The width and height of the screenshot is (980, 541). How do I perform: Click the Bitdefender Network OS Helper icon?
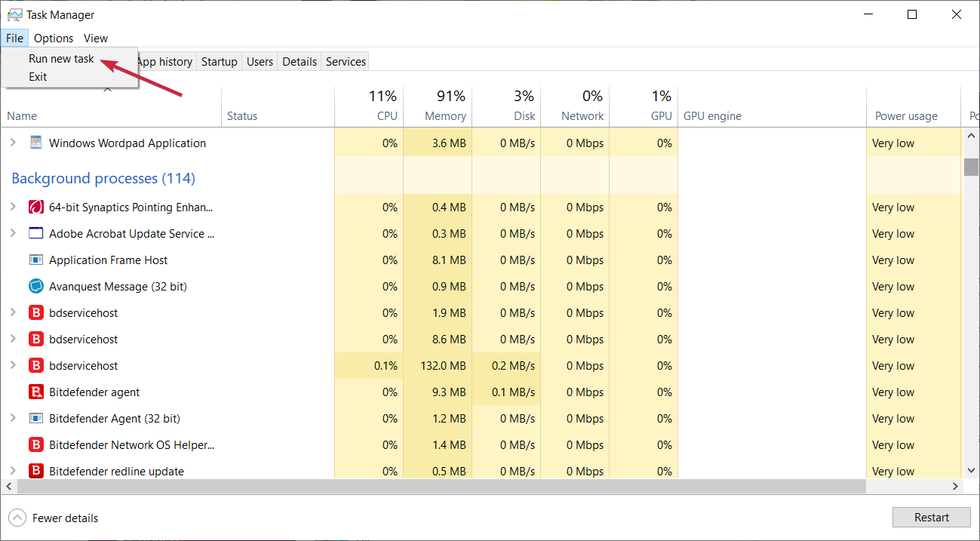click(x=36, y=444)
